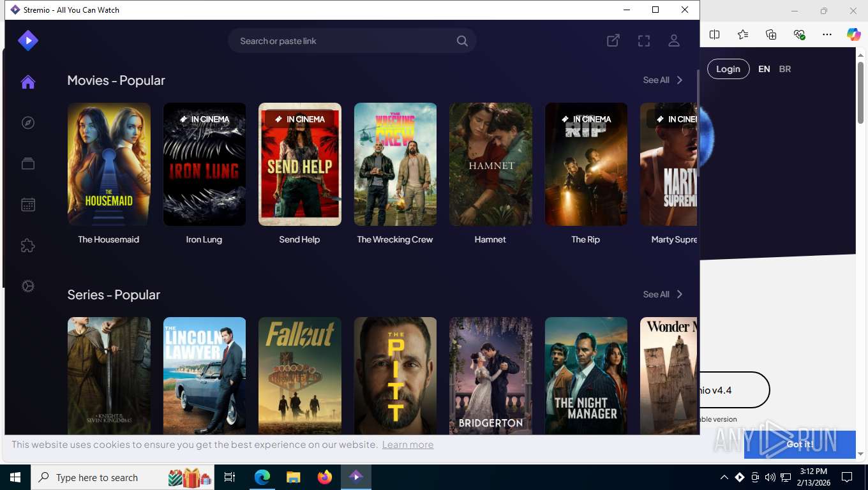Open the Addons puzzle icon in sidebar
Viewport: 868px width, 490px height.
click(x=27, y=245)
